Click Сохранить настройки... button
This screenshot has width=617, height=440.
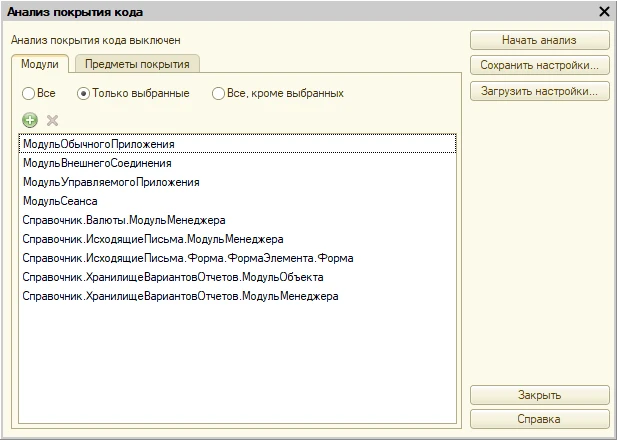(539, 65)
